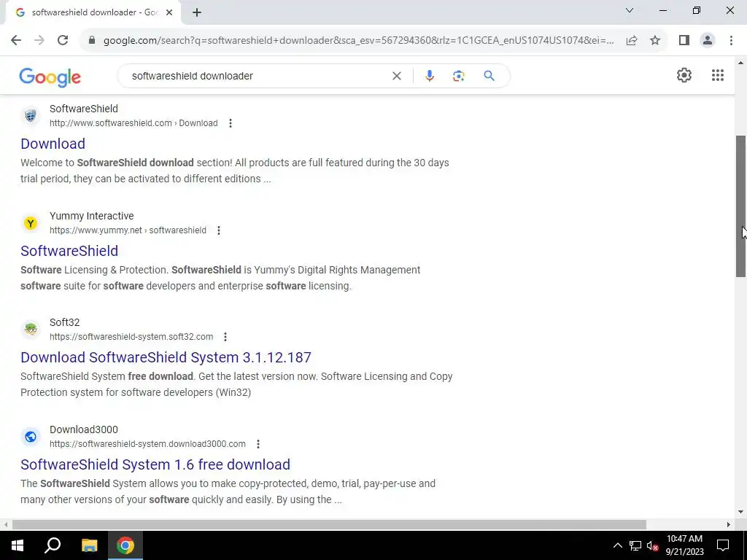Click the http://www.softwareshield.com URL text

[111, 123]
